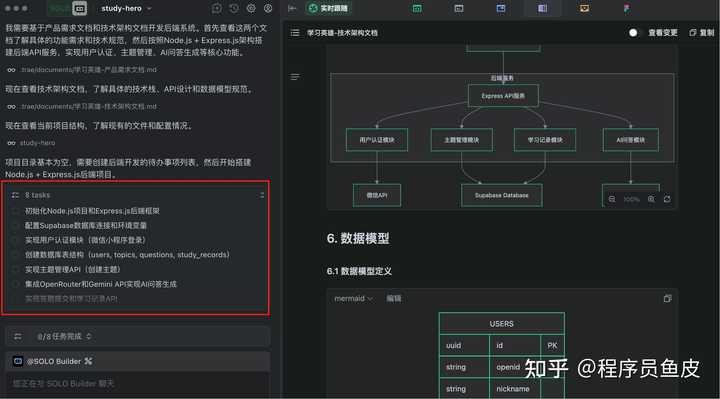Open the user account icon
This screenshot has height=399, width=720.
(x=268, y=8)
